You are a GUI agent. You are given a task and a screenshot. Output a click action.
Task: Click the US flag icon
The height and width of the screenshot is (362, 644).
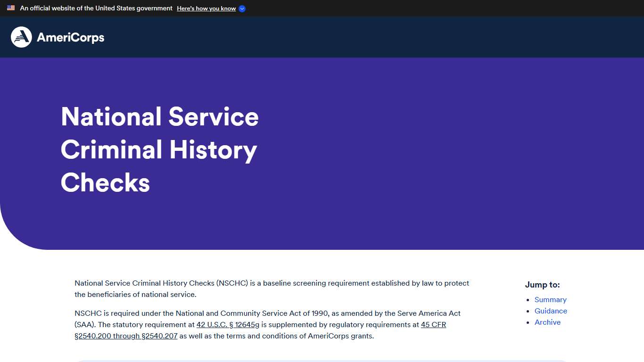(11, 8)
